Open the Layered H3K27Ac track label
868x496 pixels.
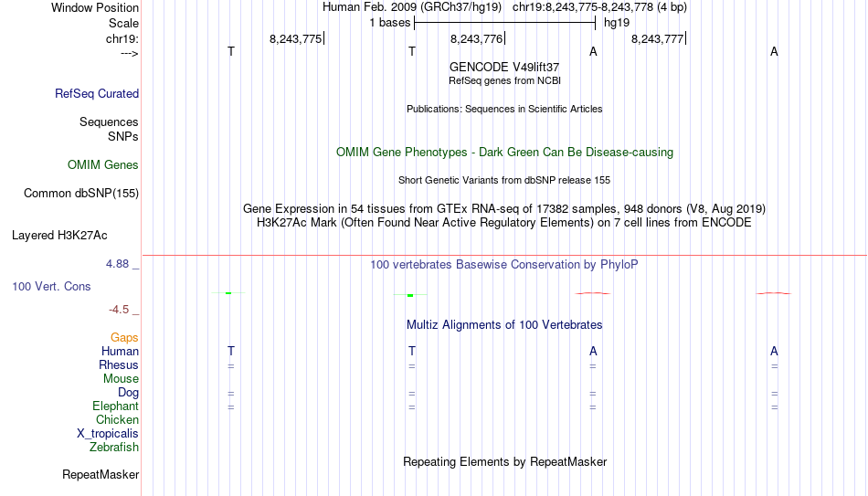point(59,236)
